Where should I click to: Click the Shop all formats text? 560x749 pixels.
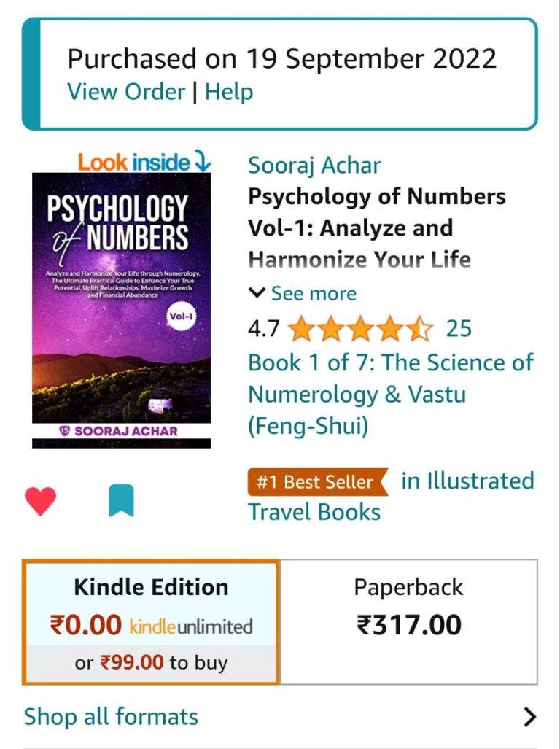(111, 717)
